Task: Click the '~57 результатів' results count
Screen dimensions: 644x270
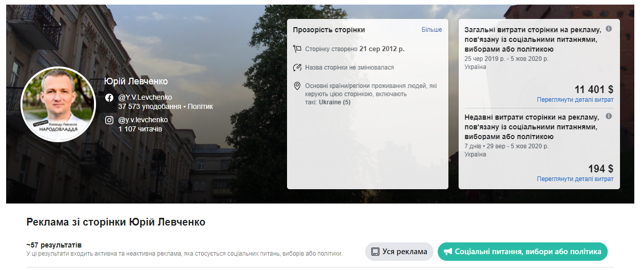Action: (x=54, y=245)
